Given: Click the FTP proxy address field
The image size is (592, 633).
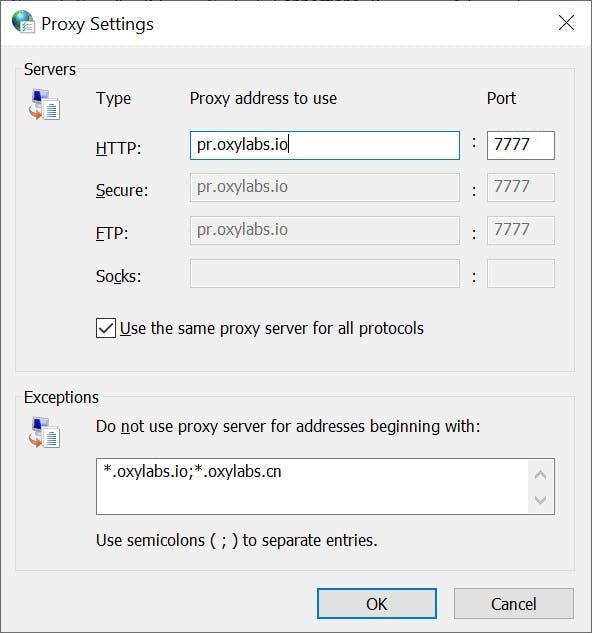Looking at the screenshot, I should pyautogui.click(x=325, y=231).
